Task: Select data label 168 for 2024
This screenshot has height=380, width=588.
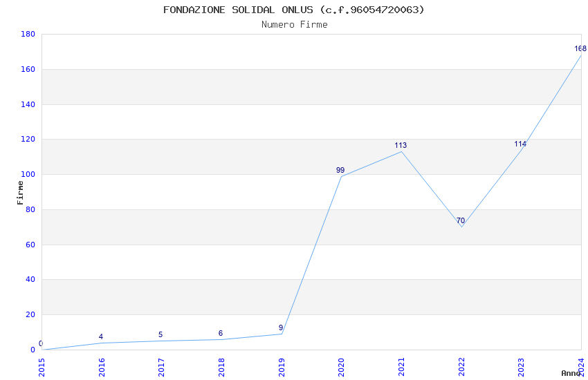Action: click(580, 48)
